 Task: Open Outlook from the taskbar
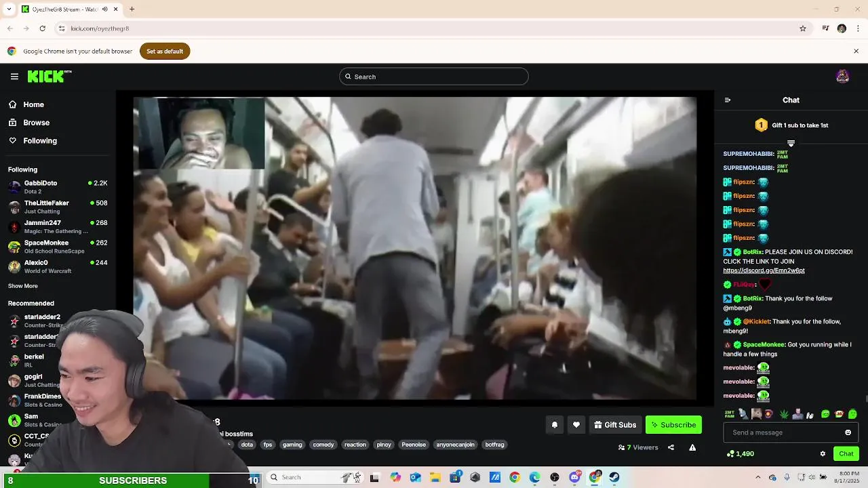[x=415, y=477]
